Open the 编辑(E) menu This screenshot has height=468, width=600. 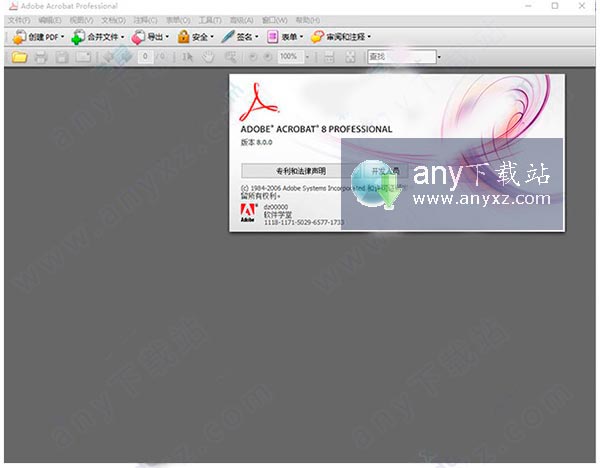click(50, 20)
